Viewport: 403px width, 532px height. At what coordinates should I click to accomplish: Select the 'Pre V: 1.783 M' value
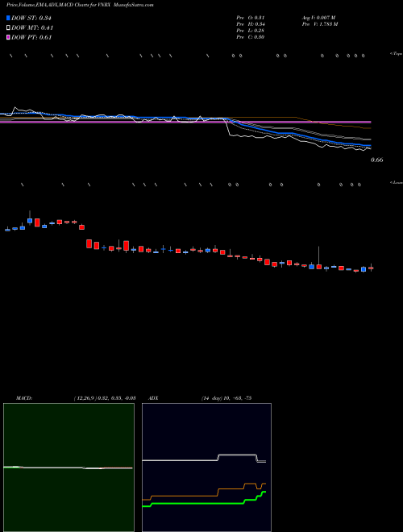pyautogui.click(x=320, y=24)
